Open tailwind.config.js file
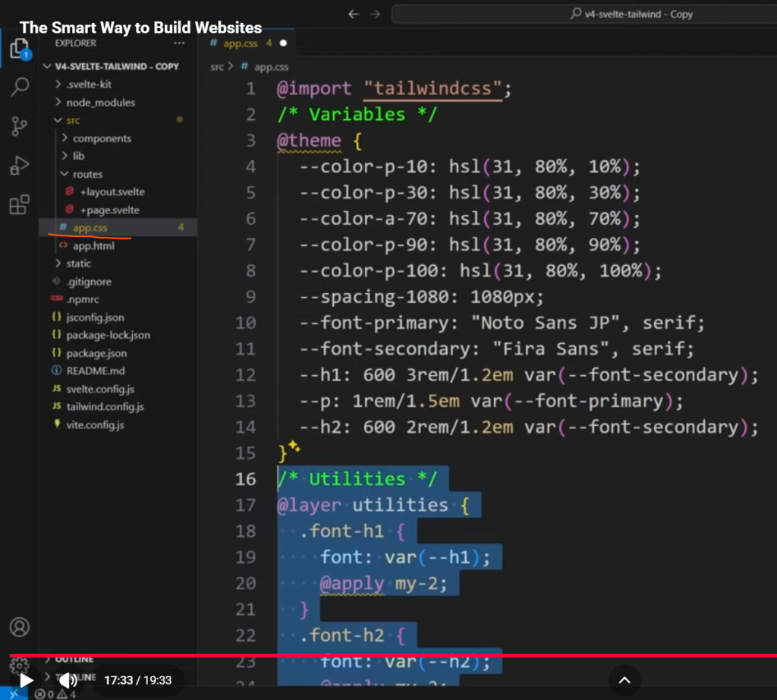The width and height of the screenshot is (777, 700). click(104, 407)
